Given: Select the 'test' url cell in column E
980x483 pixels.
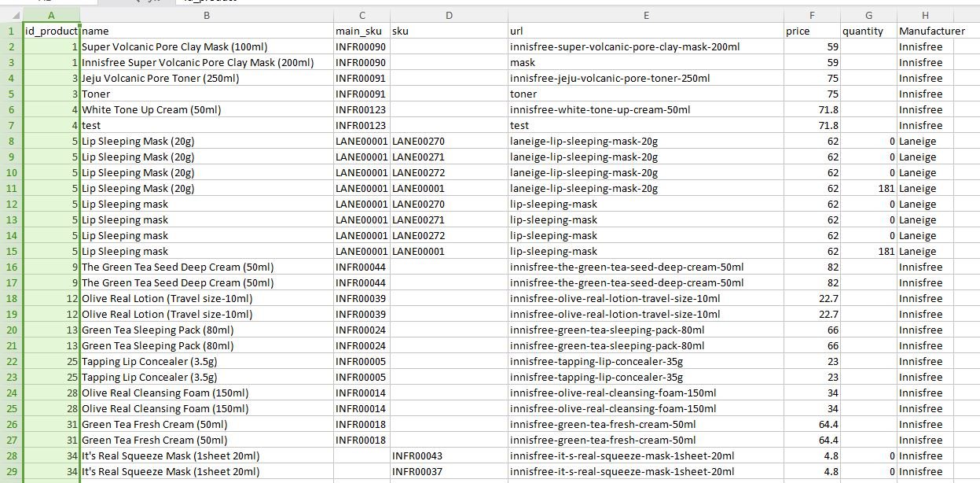Looking at the screenshot, I should [646, 125].
